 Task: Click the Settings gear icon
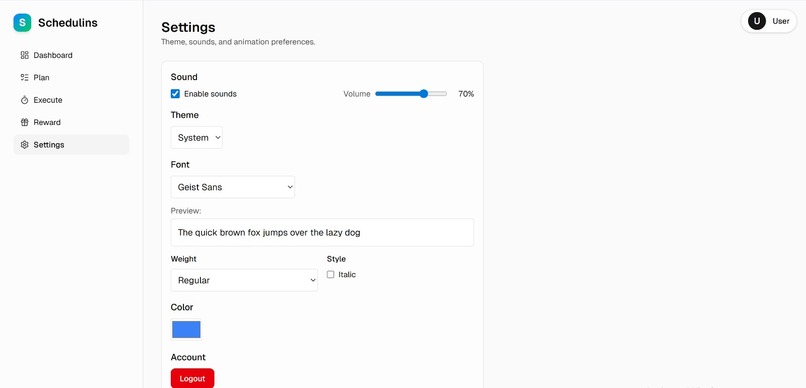click(x=24, y=145)
